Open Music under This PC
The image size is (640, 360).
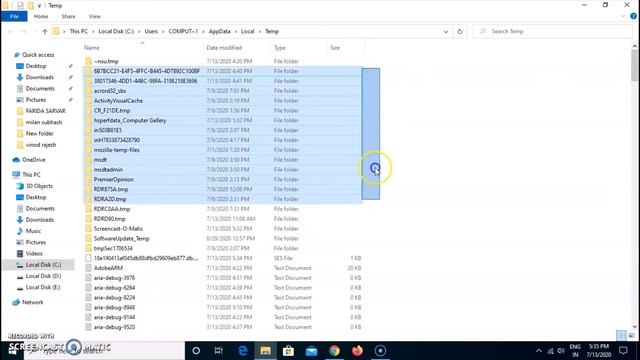[x=33, y=231]
